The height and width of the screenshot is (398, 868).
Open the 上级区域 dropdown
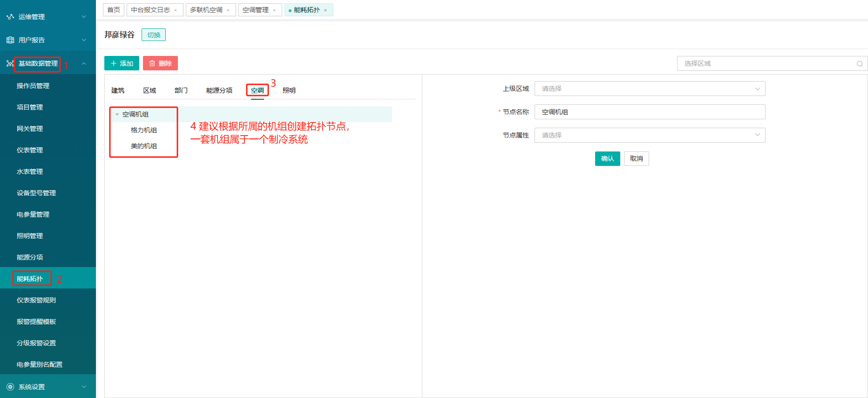(x=650, y=89)
